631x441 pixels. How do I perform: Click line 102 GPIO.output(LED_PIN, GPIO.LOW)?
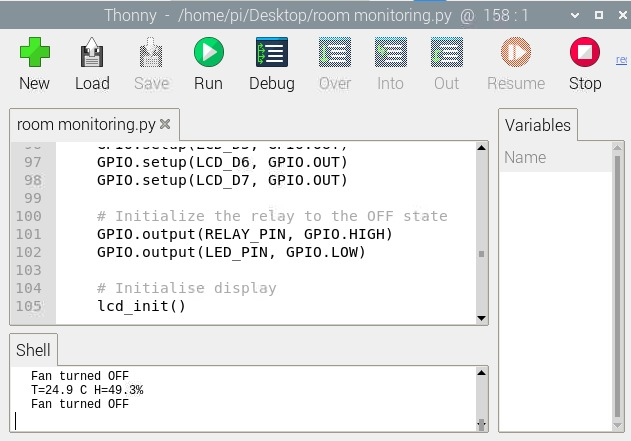coord(231,252)
